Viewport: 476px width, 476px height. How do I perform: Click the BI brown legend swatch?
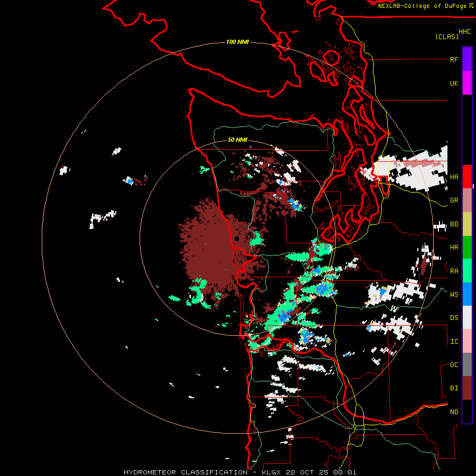pyautogui.click(x=467, y=388)
